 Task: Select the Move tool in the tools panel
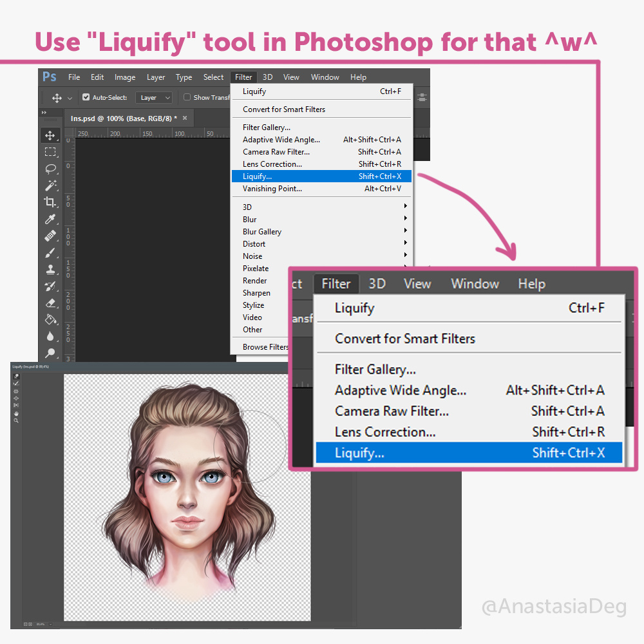point(50,135)
